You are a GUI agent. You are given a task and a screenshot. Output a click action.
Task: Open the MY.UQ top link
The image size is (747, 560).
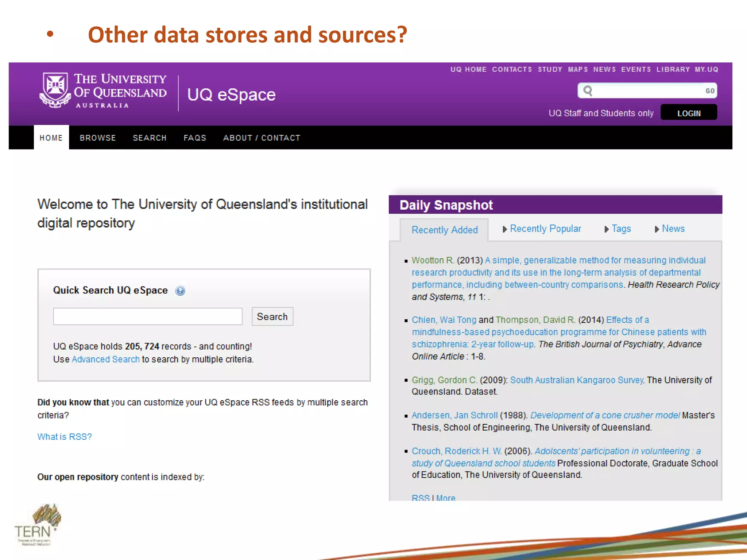pos(707,69)
